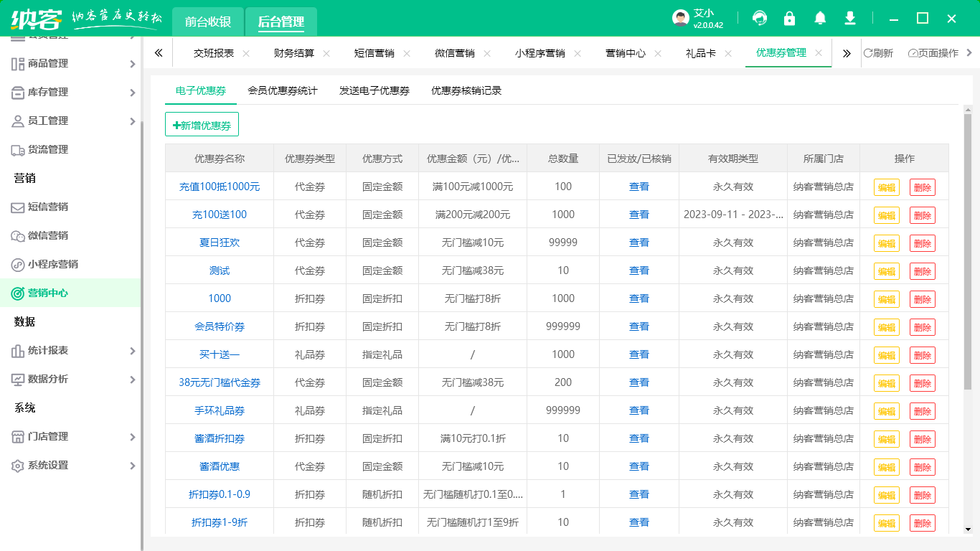
Task: Expand 商品管理 submenu arrow
Action: click(132, 64)
